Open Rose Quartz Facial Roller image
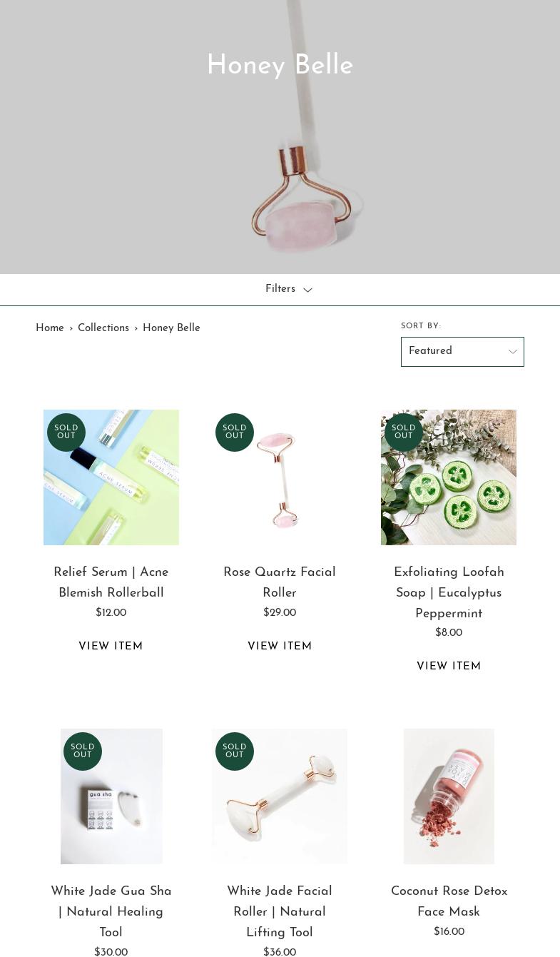The height and width of the screenshot is (957, 560). 280,477
